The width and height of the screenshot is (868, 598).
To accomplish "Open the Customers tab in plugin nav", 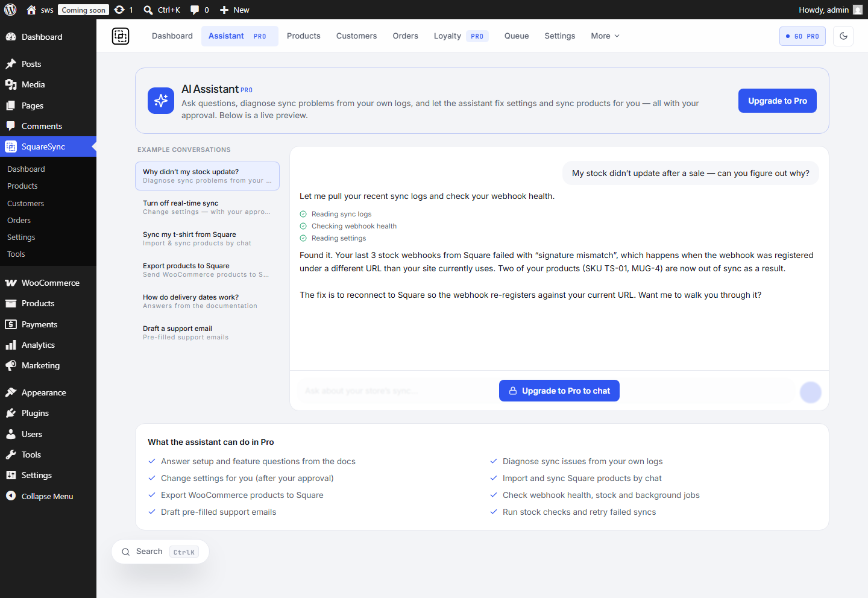I will coord(356,36).
